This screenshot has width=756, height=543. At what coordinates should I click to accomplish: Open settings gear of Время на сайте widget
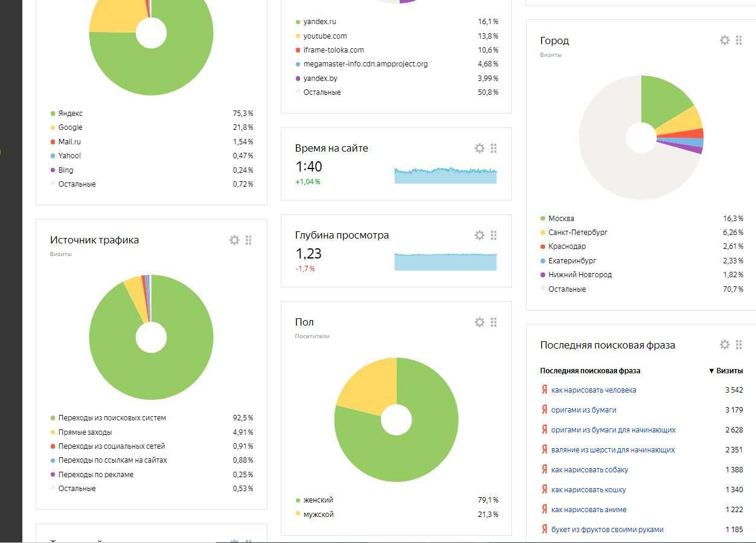pos(479,148)
